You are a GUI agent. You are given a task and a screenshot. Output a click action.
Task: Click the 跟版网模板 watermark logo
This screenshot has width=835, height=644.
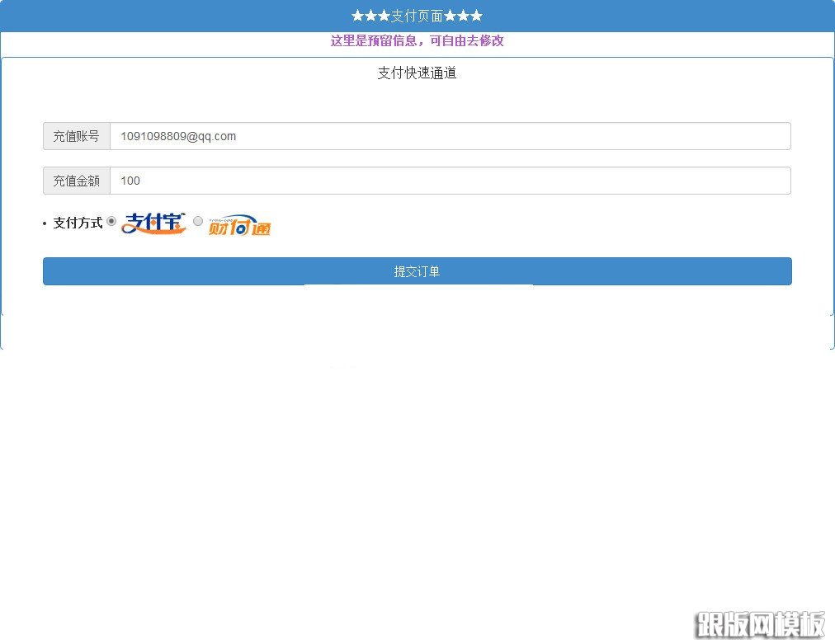(760, 624)
